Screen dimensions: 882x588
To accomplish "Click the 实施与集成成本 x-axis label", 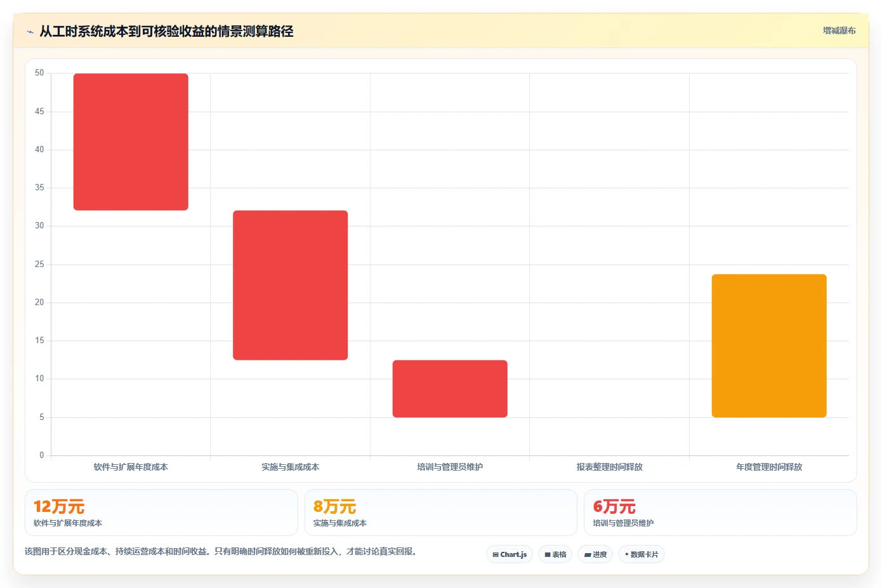I will pyautogui.click(x=290, y=467).
